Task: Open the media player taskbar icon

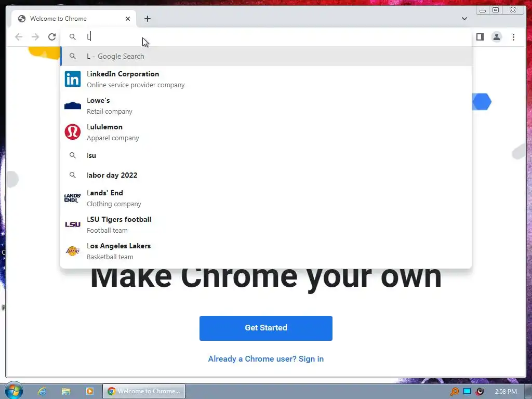Action: pos(89,391)
